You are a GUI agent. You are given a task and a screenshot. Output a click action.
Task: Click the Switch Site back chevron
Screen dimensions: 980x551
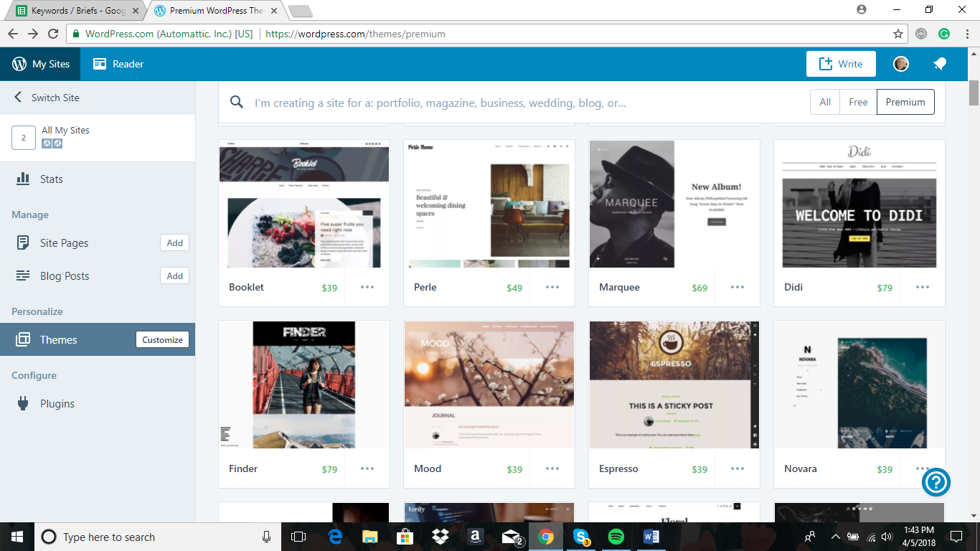click(18, 98)
